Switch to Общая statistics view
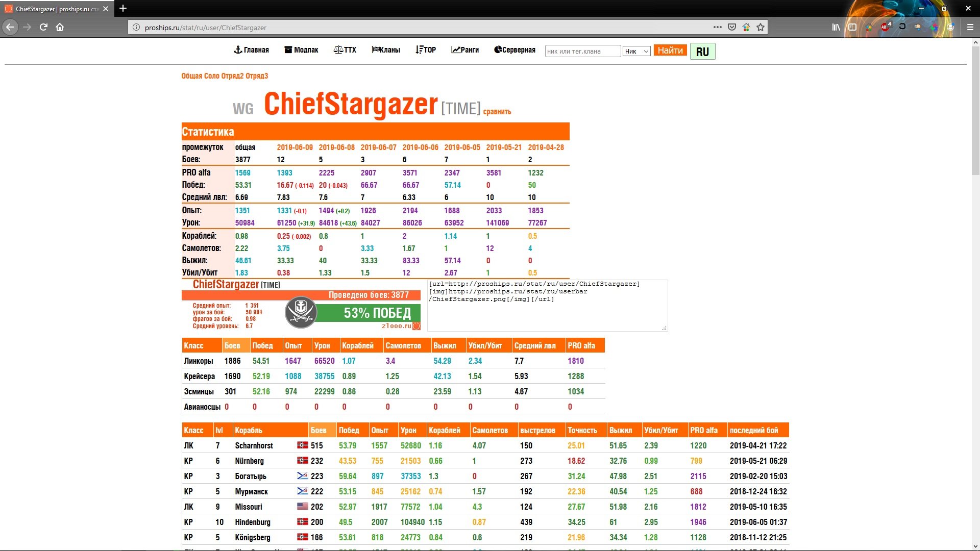 (x=192, y=76)
